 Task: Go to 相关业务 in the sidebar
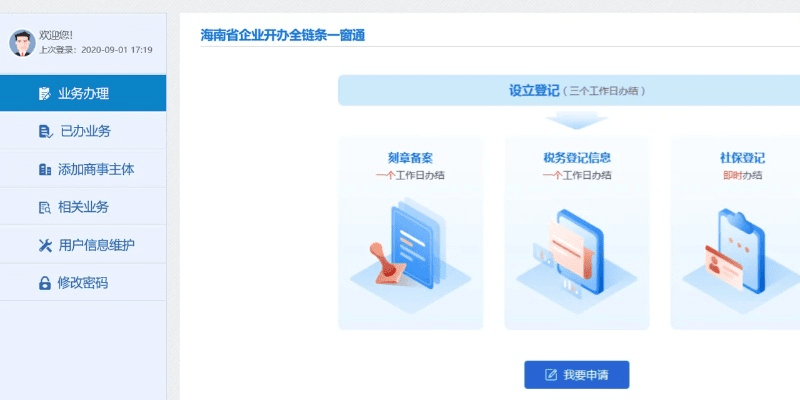[x=83, y=208]
